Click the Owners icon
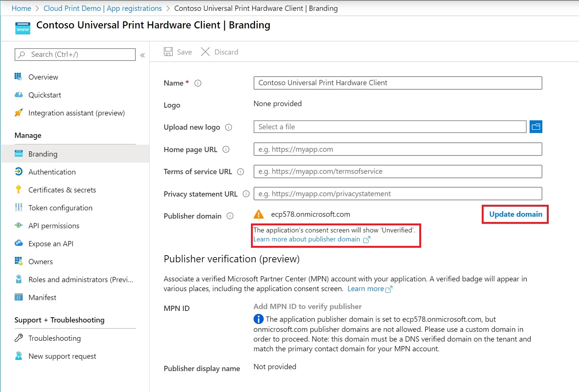 [18, 261]
